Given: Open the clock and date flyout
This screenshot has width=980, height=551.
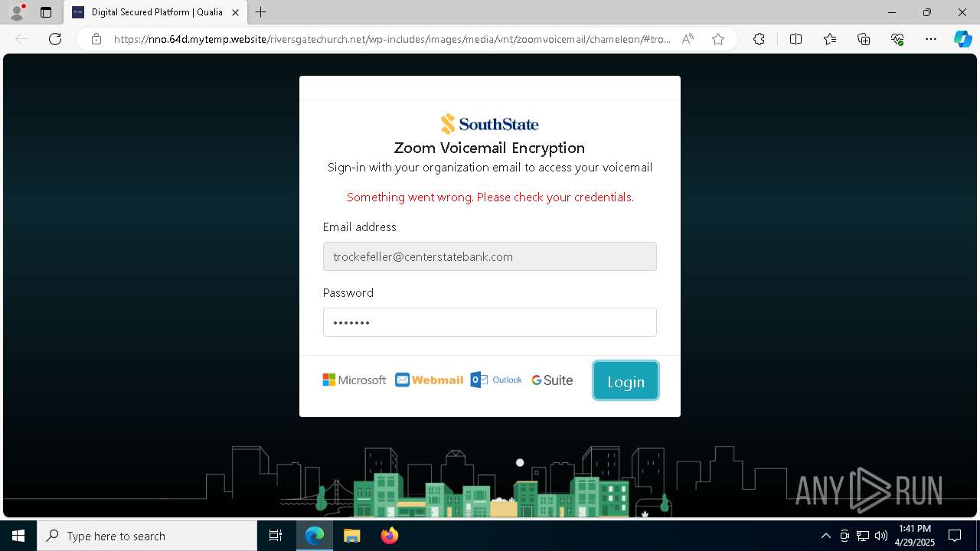Looking at the screenshot, I should 915,536.
